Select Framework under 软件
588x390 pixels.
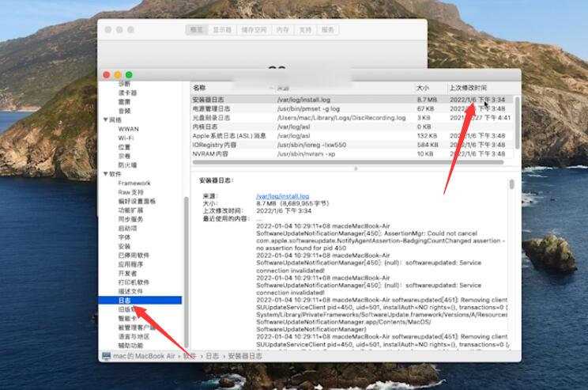tap(134, 184)
